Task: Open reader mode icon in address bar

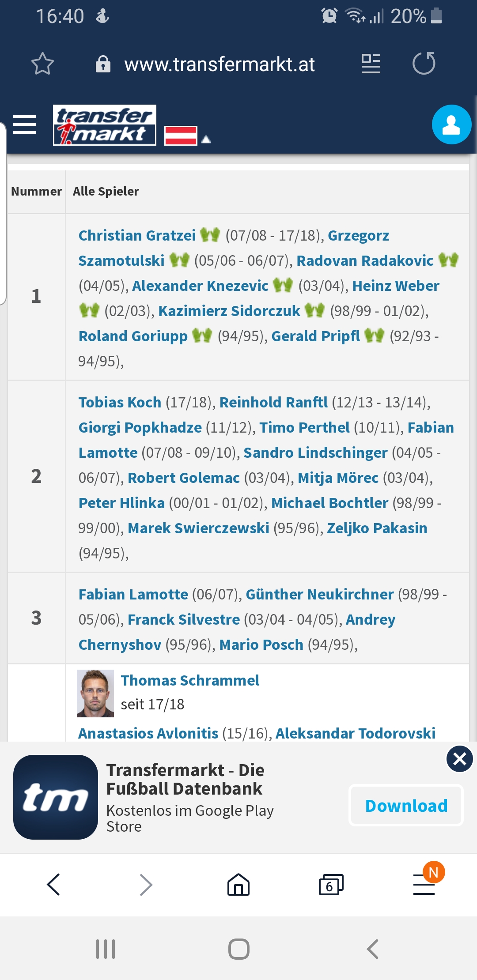Action: [371, 64]
